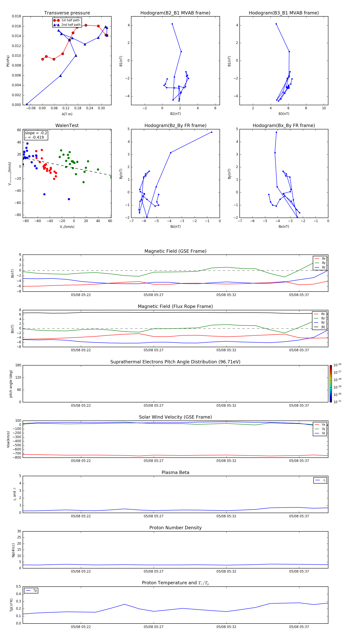Select the Vx entry in velocity legend

tap(320, 424)
